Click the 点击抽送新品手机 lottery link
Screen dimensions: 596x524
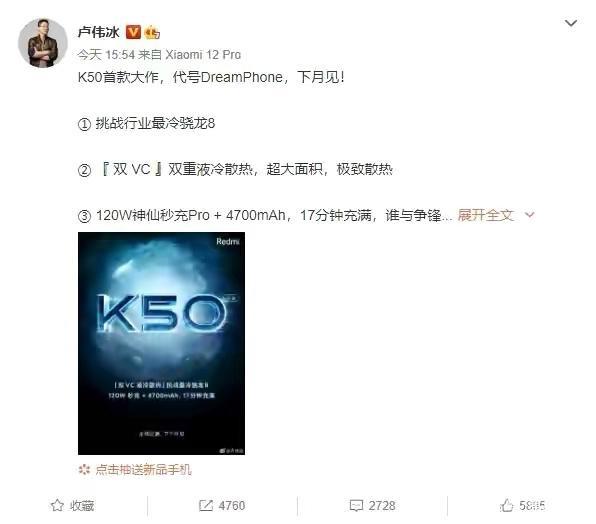point(143,470)
